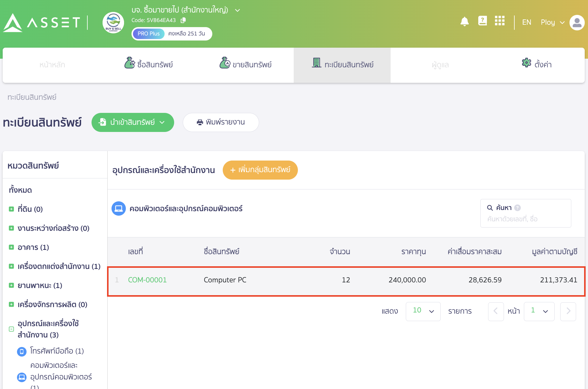The width and height of the screenshot is (588, 389).
Task: Open the rows-per-page 10 dropdown
Action: [423, 311]
